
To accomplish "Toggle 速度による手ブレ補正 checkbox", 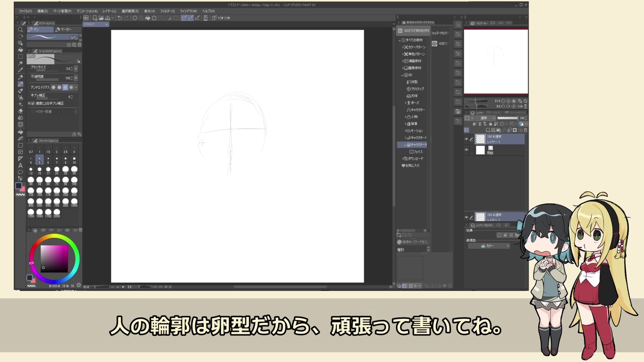I will pos(32,103).
